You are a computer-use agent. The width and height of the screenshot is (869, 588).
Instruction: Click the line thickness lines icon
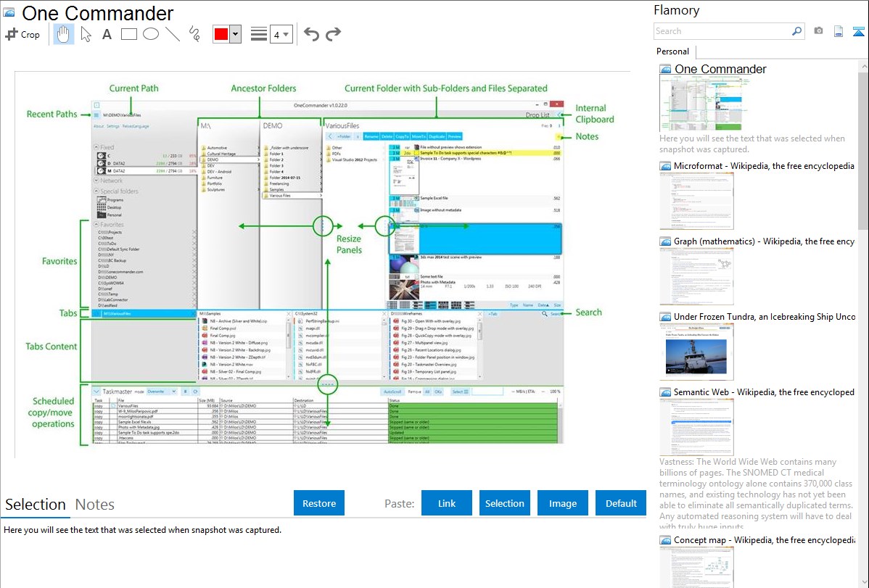258,34
